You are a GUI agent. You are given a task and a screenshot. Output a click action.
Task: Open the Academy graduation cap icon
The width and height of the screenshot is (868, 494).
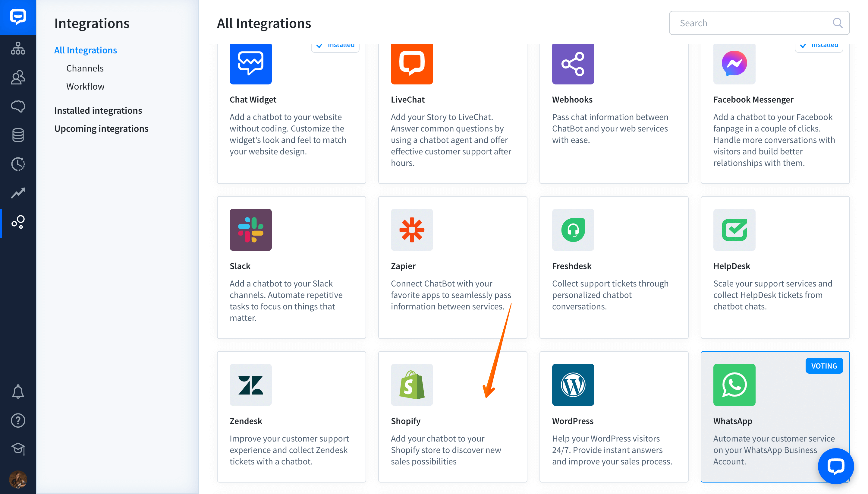click(x=18, y=449)
